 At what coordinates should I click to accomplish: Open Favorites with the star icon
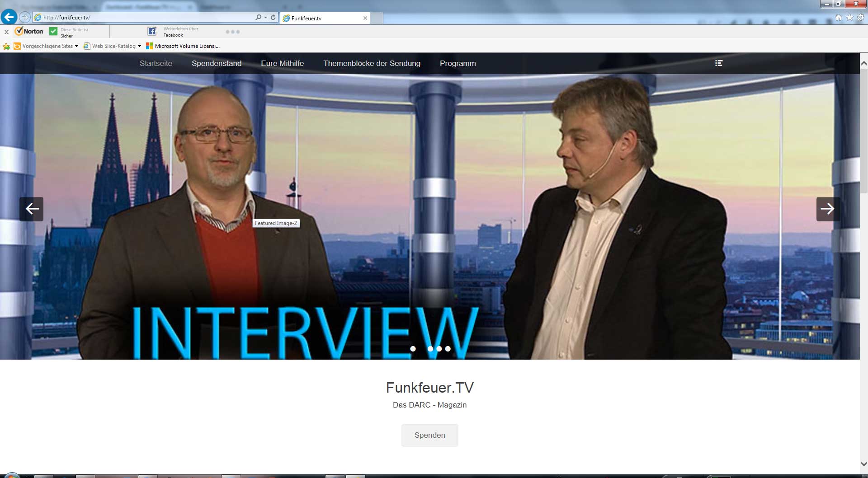[x=849, y=17]
